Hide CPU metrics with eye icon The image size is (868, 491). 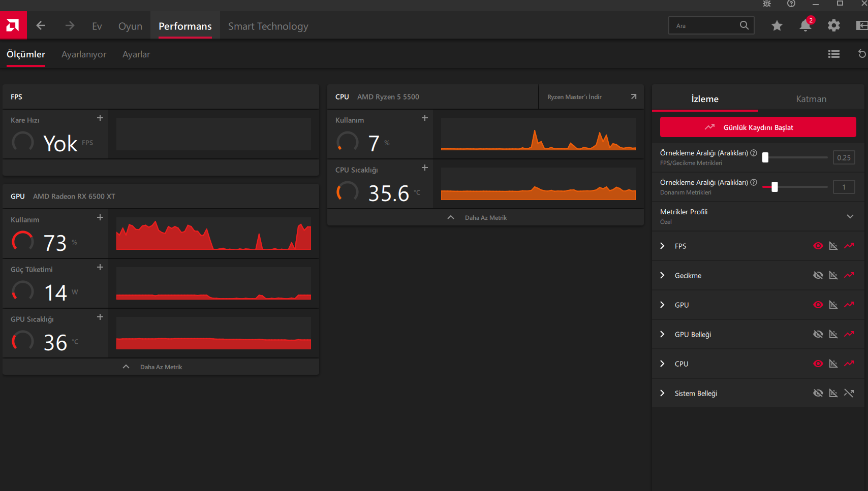[818, 364]
